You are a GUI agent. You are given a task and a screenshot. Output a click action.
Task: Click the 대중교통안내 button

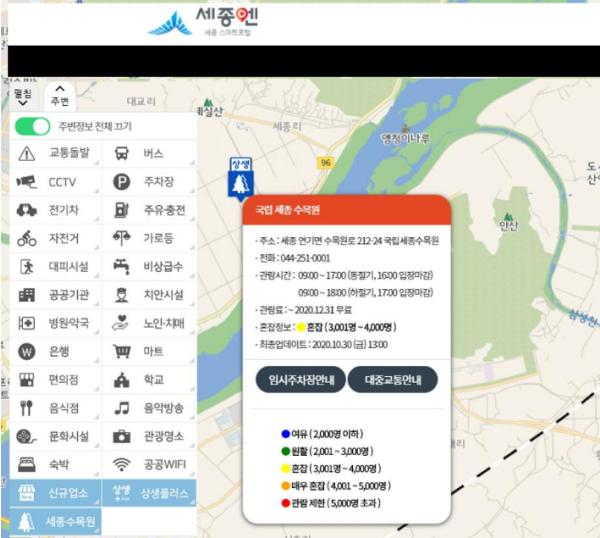(393, 380)
